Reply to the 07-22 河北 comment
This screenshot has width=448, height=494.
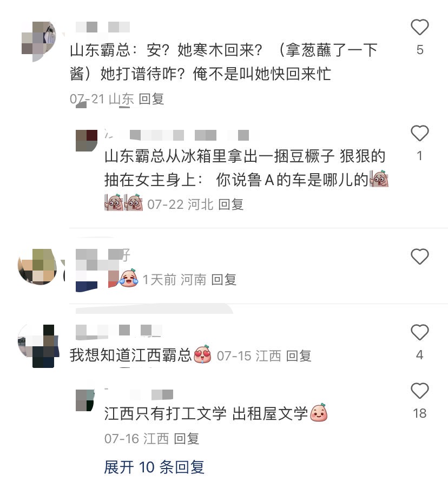tap(231, 205)
